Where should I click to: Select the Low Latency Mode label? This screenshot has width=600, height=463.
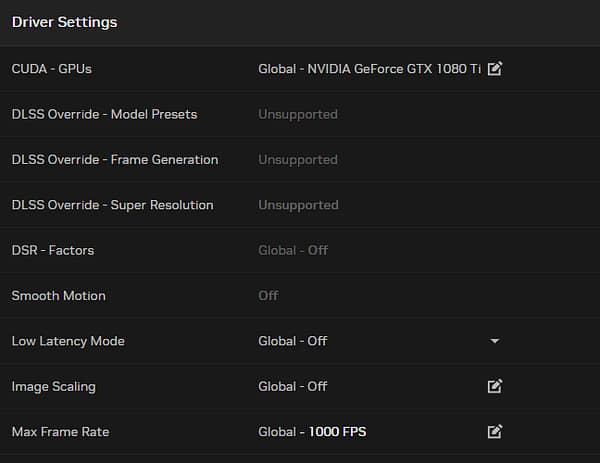click(68, 341)
